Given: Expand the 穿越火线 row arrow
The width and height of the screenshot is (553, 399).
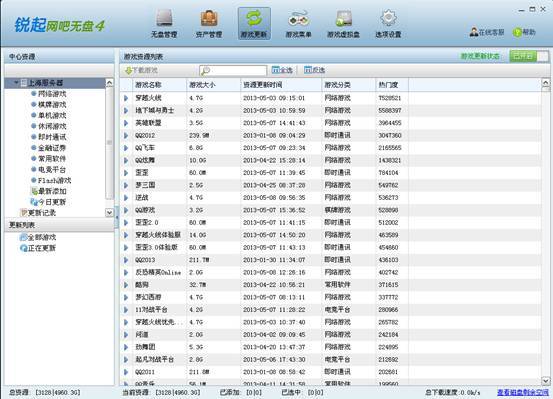Looking at the screenshot, I should (126, 98).
